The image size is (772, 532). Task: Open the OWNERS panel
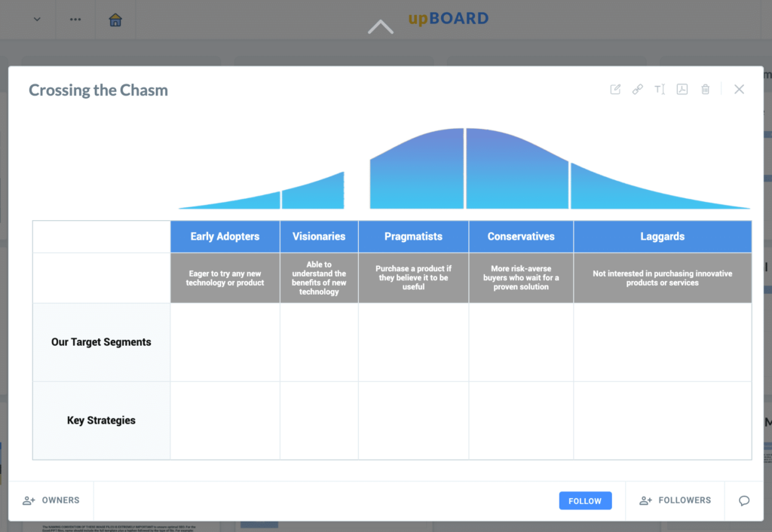(x=51, y=500)
